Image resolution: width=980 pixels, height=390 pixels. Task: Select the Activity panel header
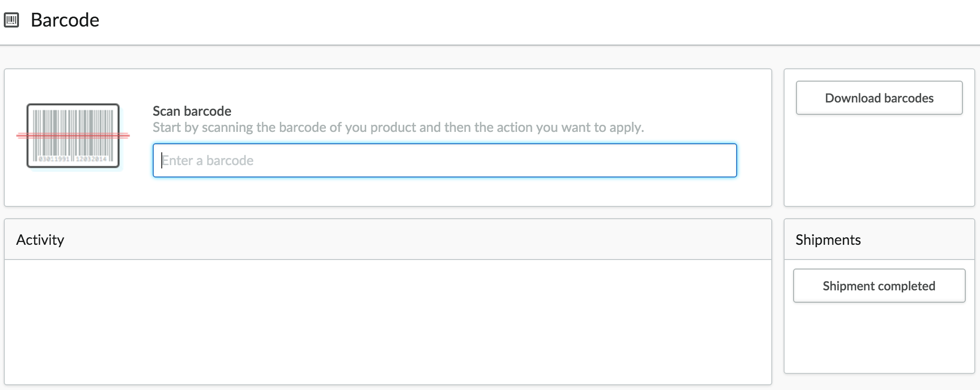coord(388,239)
